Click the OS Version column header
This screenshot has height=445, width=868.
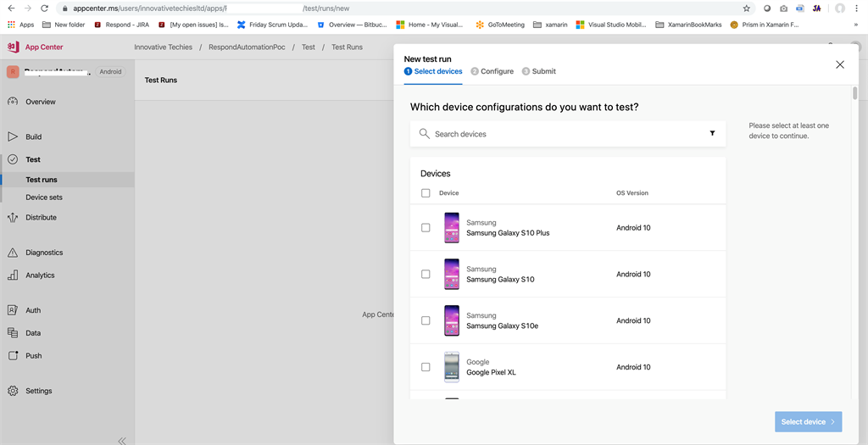632,193
